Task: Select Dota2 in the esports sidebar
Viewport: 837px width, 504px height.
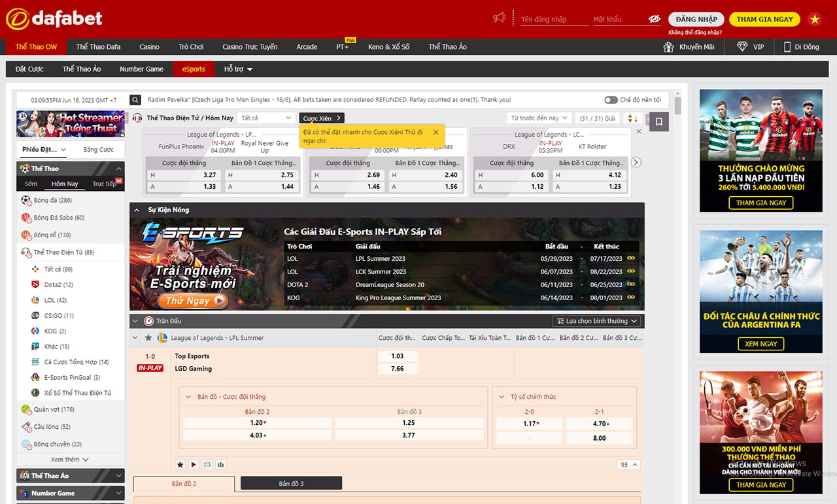Action: 58,285
